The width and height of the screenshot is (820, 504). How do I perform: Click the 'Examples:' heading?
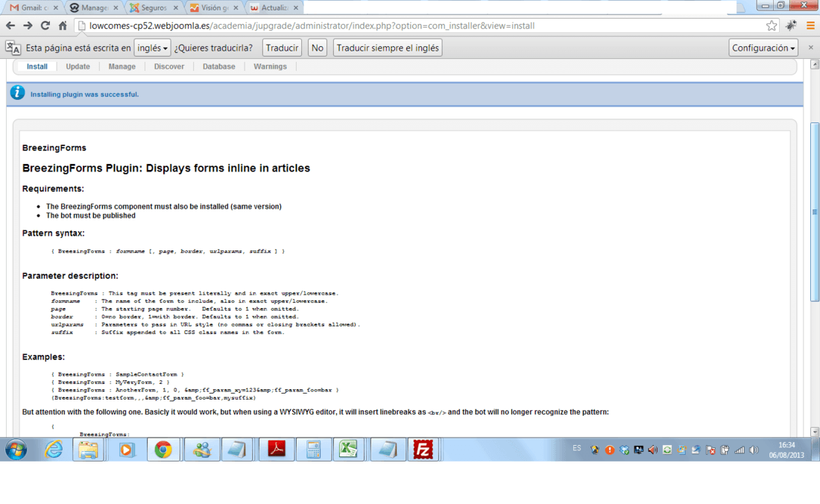pos(43,357)
